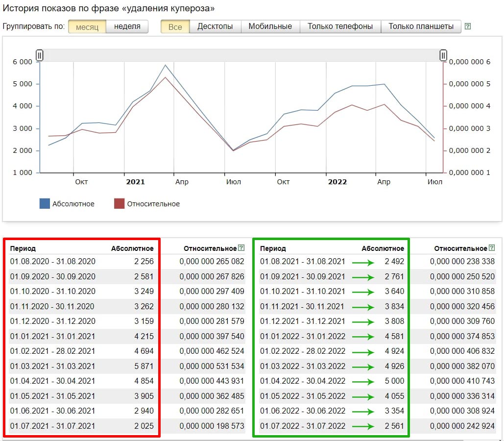Group impressions by week (неделя)
Image resolution: width=504 pixels, height=441 pixels.
(127, 26)
